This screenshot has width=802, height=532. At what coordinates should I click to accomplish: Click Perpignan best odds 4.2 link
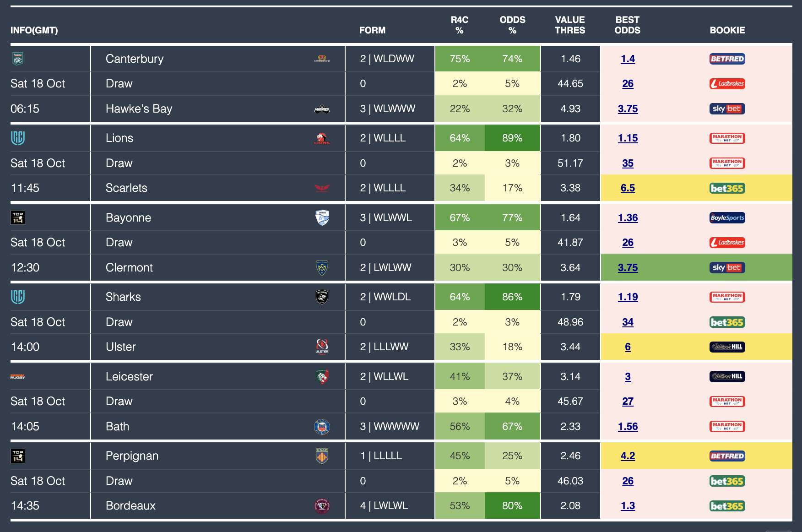628,456
